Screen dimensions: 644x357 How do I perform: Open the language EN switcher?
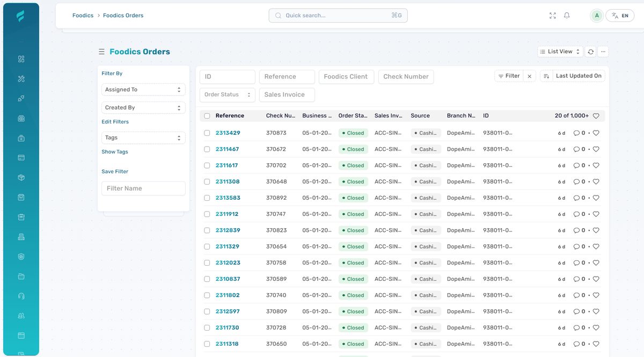(620, 16)
